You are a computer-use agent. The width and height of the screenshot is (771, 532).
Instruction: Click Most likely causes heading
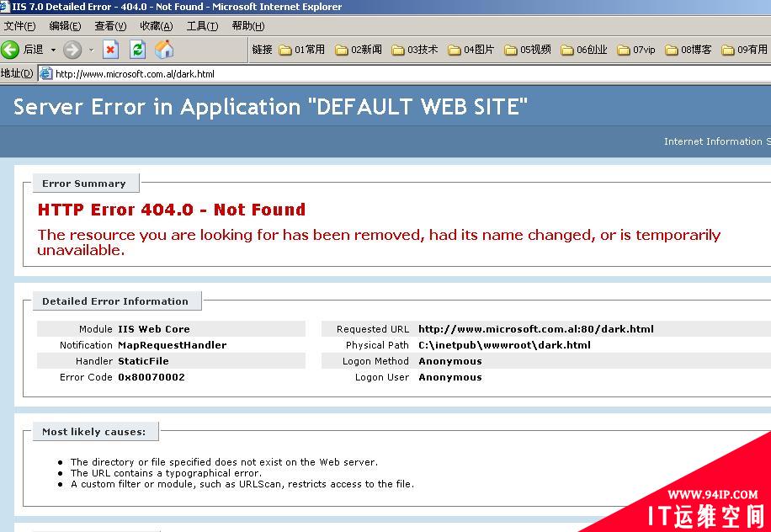click(94, 432)
